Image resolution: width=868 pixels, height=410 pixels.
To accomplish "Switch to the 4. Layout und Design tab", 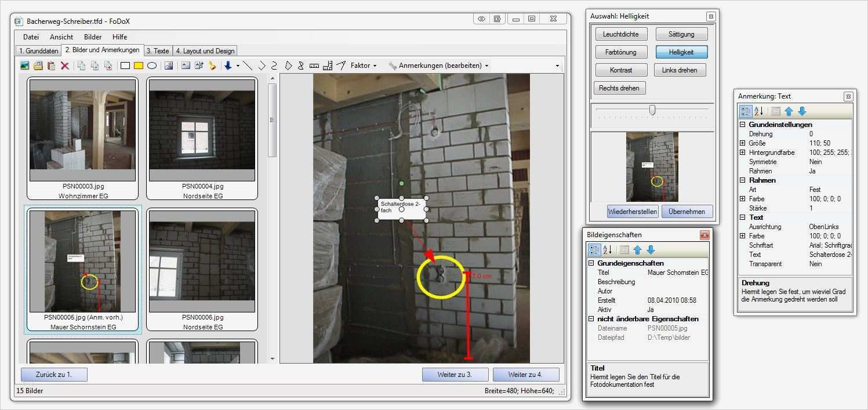I will tap(205, 51).
